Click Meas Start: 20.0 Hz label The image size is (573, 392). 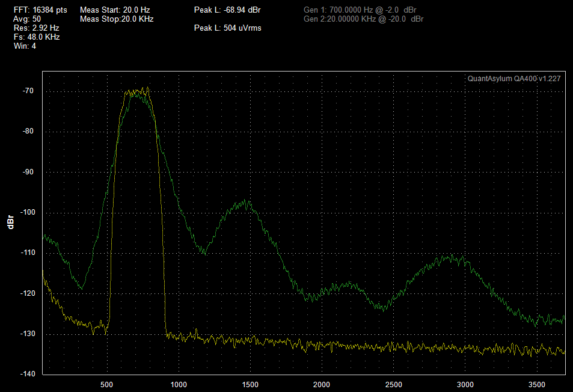point(115,10)
